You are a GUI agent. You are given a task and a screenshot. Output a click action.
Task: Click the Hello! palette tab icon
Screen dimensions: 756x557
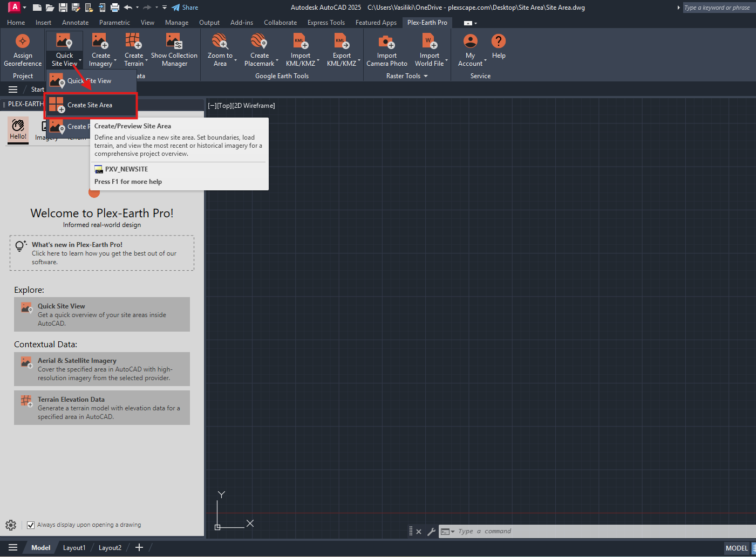click(x=18, y=129)
